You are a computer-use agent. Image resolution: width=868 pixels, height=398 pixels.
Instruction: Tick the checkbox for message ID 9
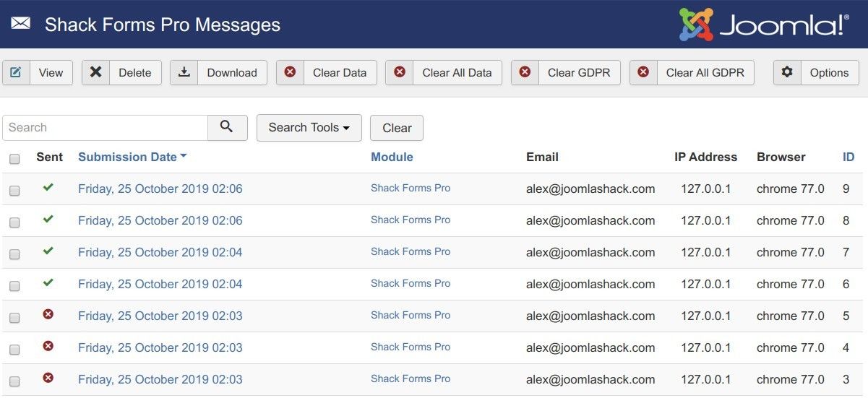14,191
